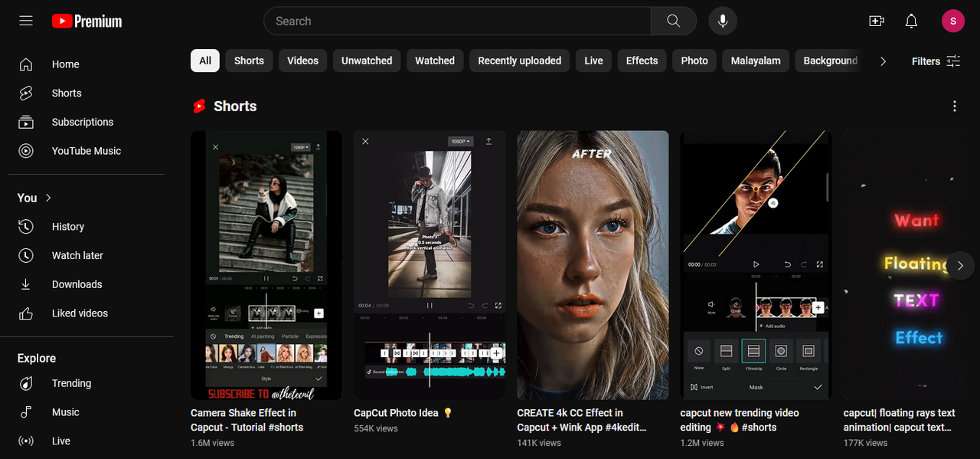Open Trending under Explore
980x459 pixels.
[x=71, y=383]
